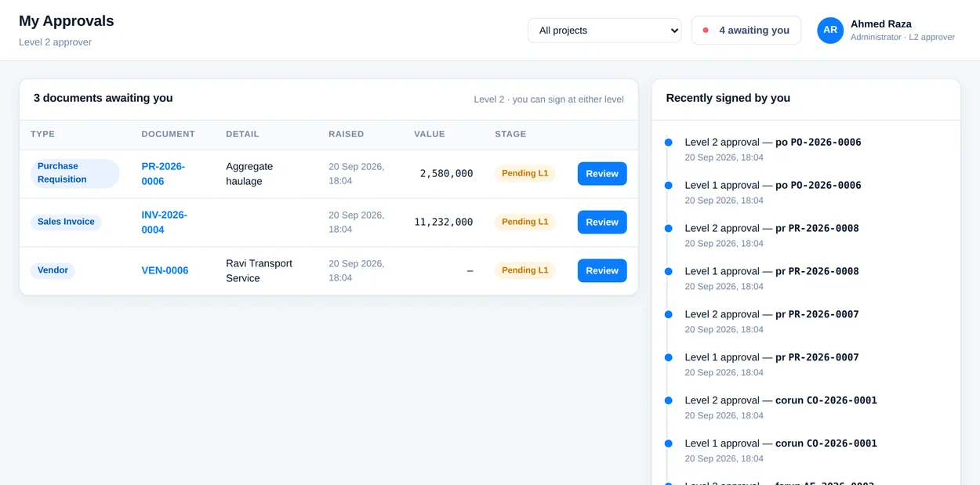Click the RAISED column header
980x485 pixels.
pos(346,134)
